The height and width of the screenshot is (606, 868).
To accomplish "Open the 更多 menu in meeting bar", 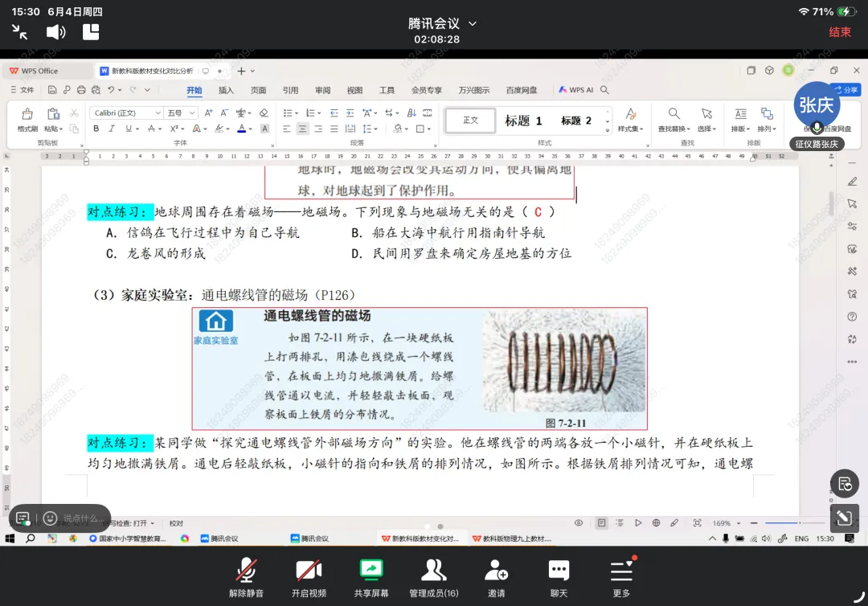I will point(621,578).
